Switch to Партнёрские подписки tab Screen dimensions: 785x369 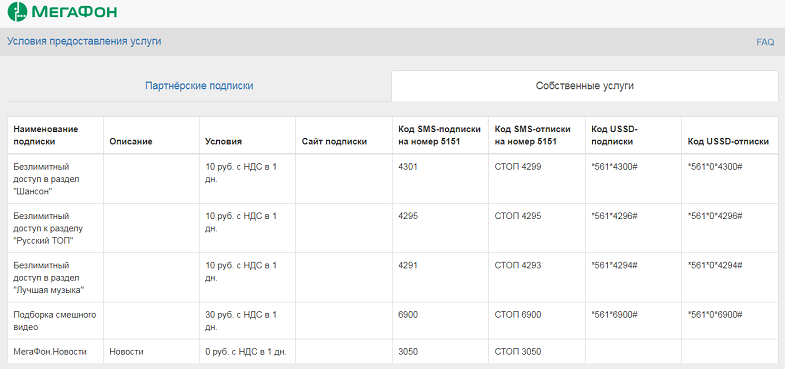(199, 86)
